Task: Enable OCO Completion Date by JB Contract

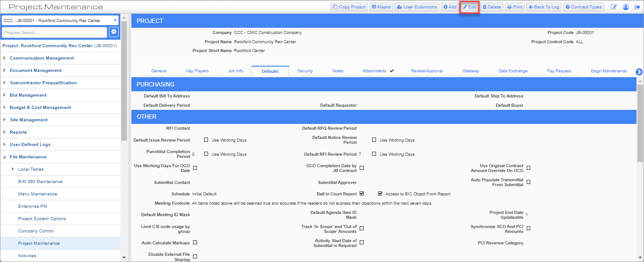Action: tap(361, 168)
